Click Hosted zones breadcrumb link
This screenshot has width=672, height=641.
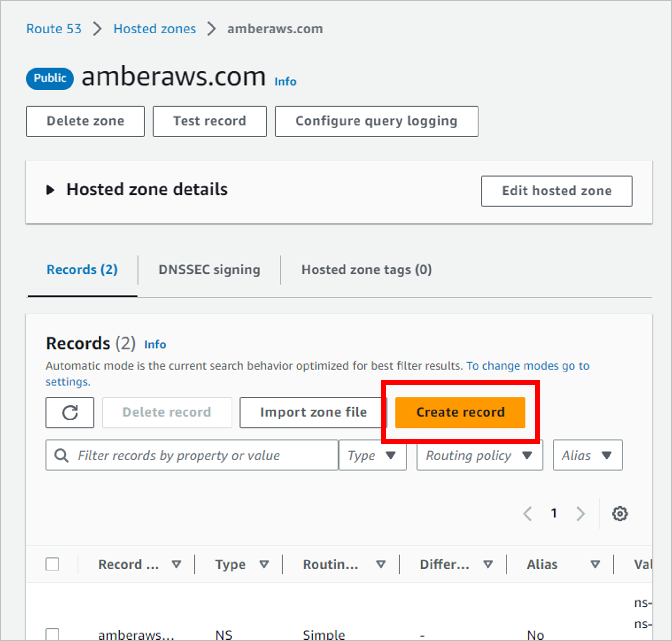pyautogui.click(x=155, y=29)
